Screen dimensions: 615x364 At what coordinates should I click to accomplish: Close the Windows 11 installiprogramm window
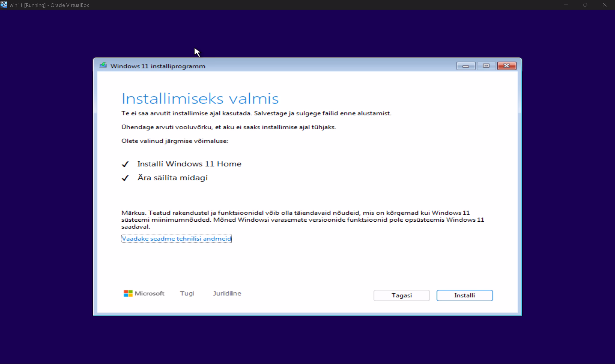click(507, 66)
